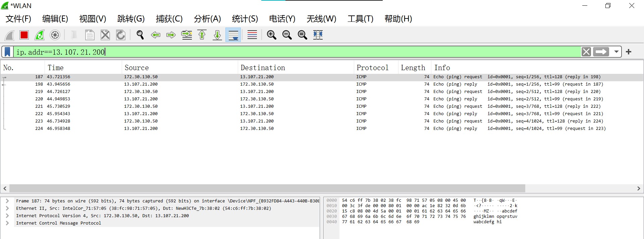Open the 统计(S) menu

(245, 19)
